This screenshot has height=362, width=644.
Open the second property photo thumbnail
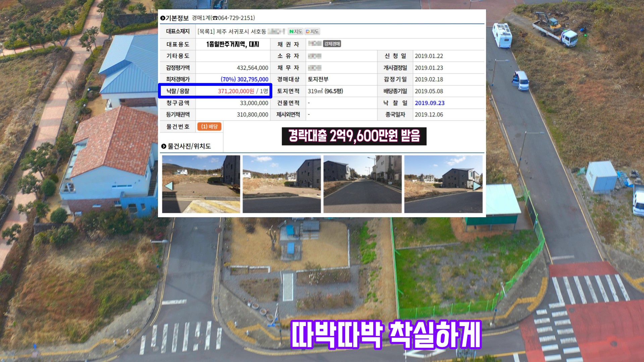[x=281, y=184]
